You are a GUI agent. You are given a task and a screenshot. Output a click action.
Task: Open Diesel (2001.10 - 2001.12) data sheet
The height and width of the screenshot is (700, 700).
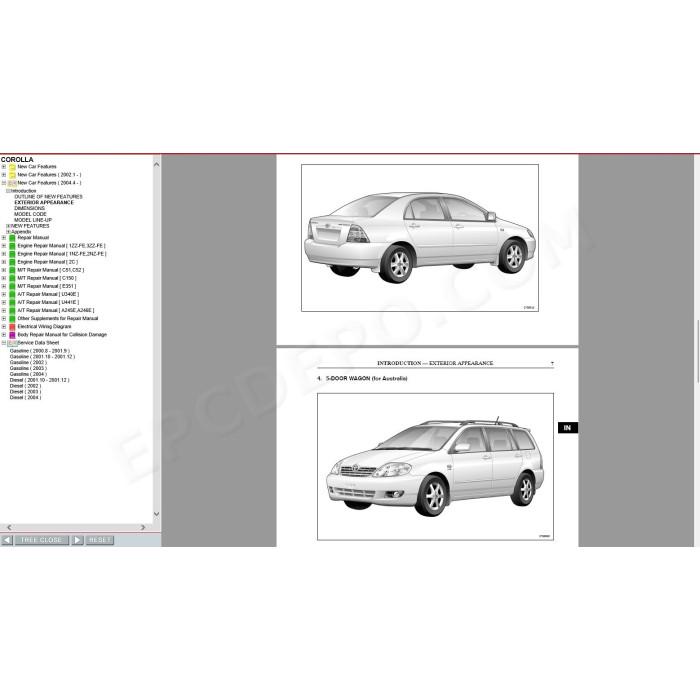tap(39, 380)
